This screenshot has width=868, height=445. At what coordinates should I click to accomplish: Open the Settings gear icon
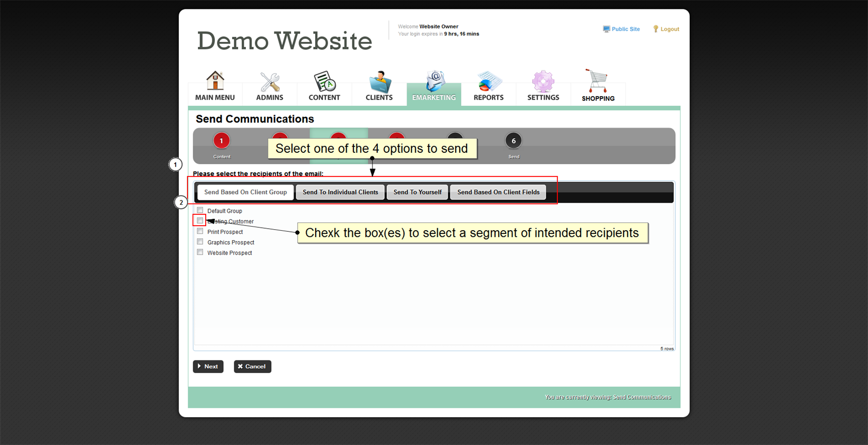tap(543, 82)
